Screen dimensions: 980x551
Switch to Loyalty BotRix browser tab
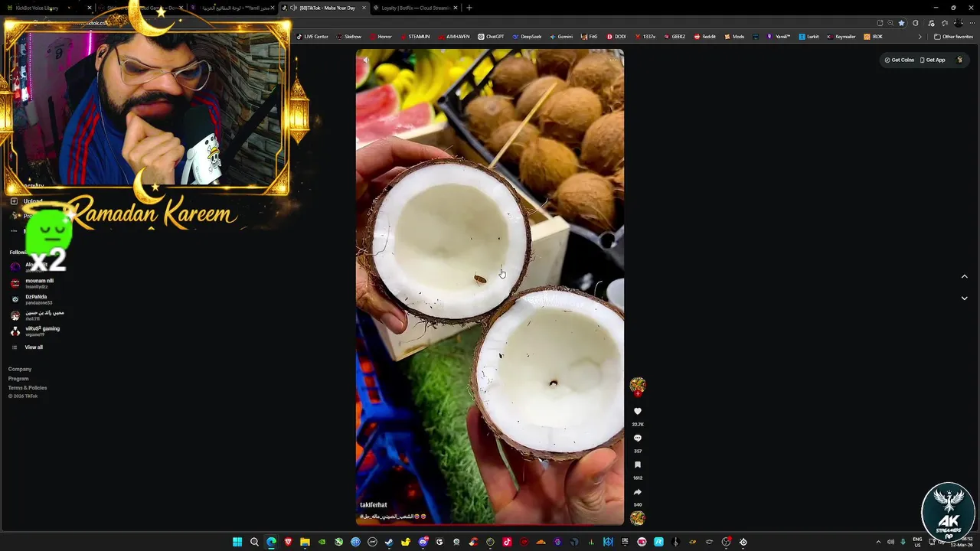pos(416,8)
